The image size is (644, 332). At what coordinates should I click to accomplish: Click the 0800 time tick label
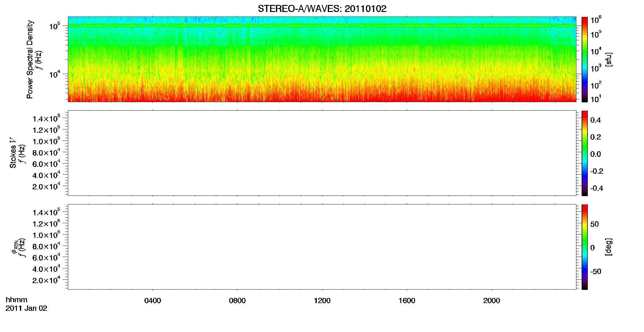click(x=238, y=301)
